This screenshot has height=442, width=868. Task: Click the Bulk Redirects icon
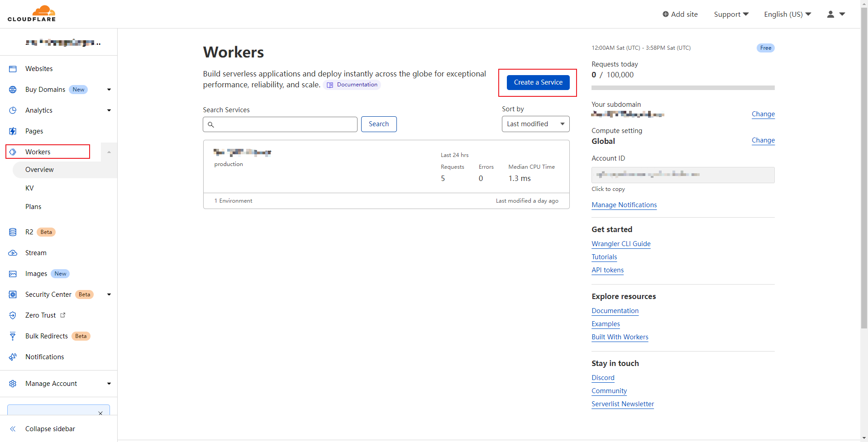coord(13,336)
